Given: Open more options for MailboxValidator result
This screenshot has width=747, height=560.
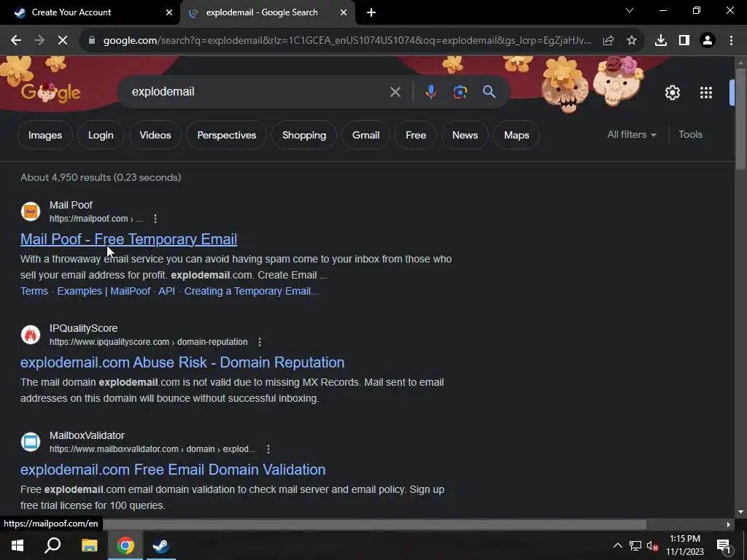Looking at the screenshot, I should tap(268, 449).
